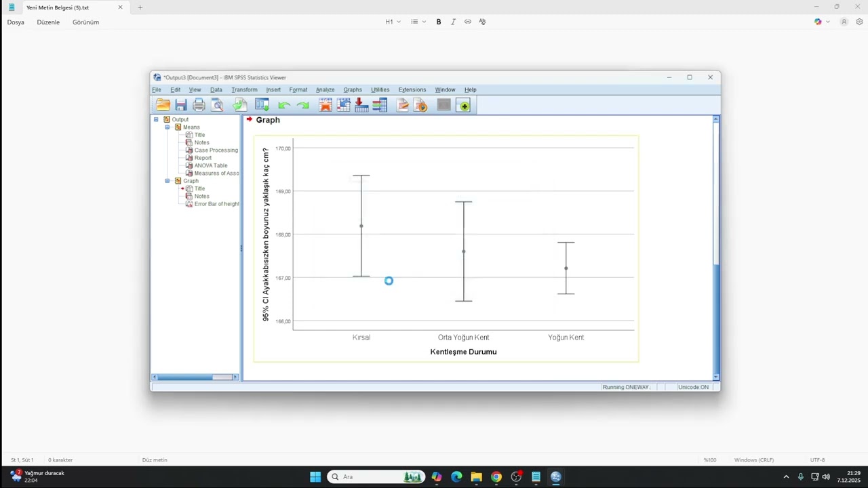
Task: Click the Windows Start button
Action: tap(315, 476)
